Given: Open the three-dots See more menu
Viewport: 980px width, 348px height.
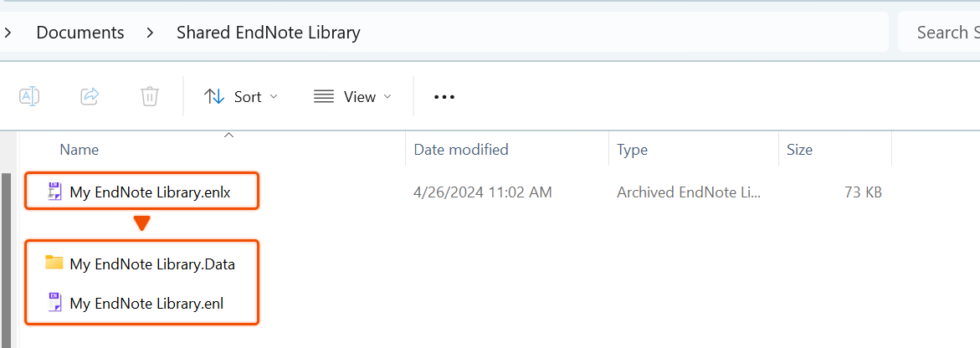Looking at the screenshot, I should pos(444,97).
